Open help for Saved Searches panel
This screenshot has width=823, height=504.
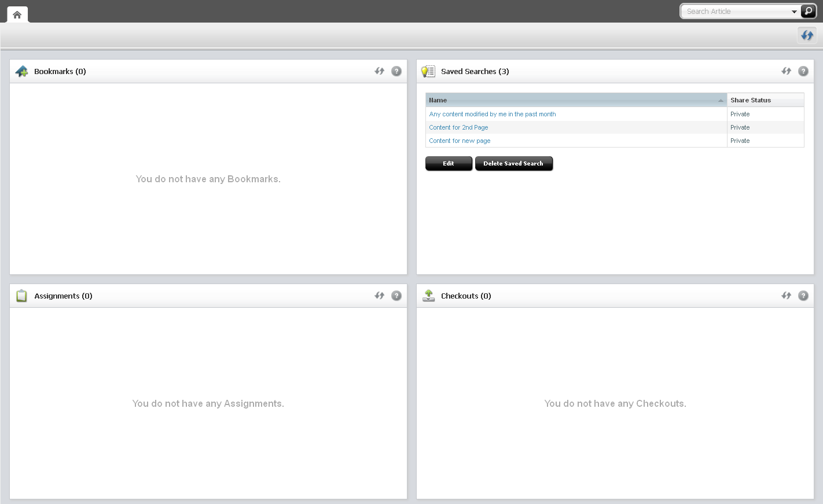803,71
